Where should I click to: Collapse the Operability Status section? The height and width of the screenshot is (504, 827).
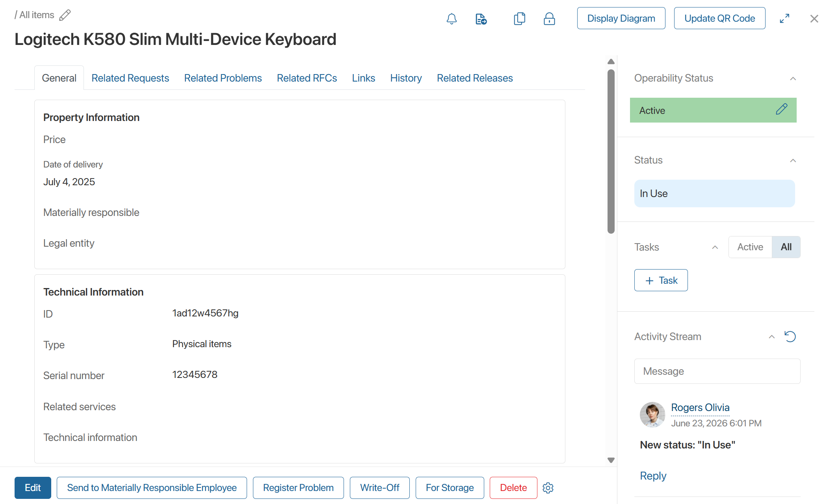pos(793,78)
